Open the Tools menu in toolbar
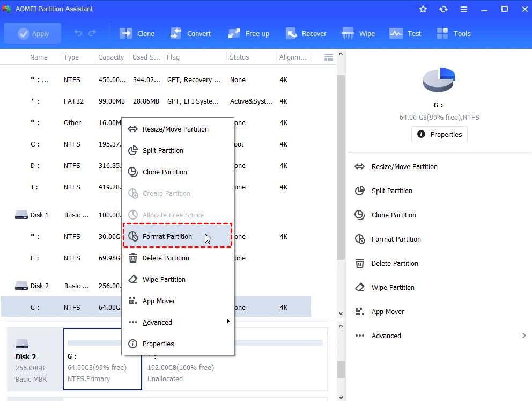Screen dimensions: 532x401 [x=454, y=34]
